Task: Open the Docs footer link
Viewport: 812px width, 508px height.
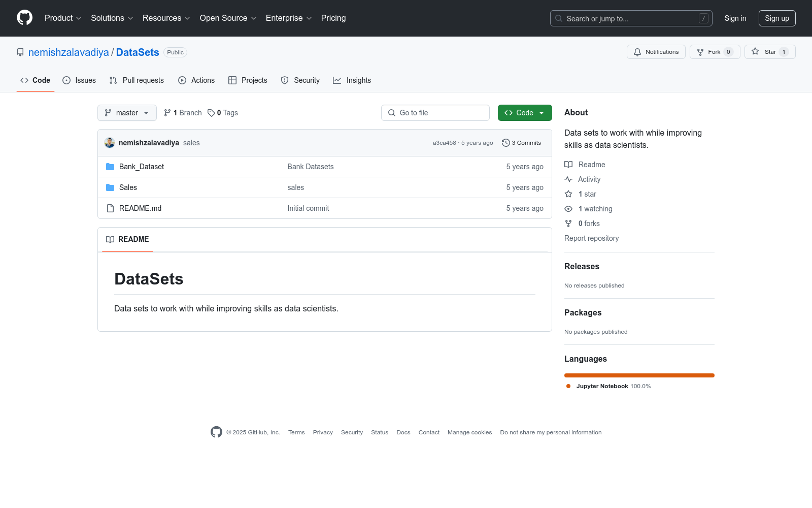Action: pos(403,432)
